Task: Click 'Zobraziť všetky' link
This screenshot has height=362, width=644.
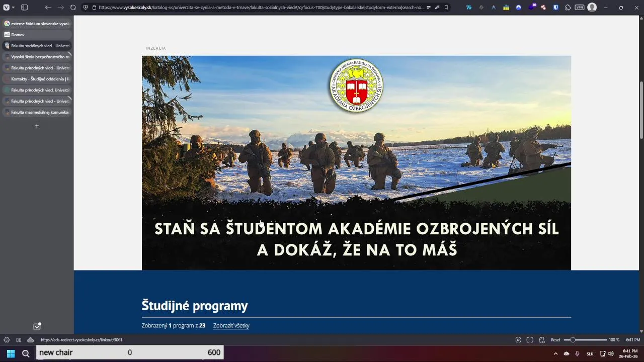Action: click(231, 325)
